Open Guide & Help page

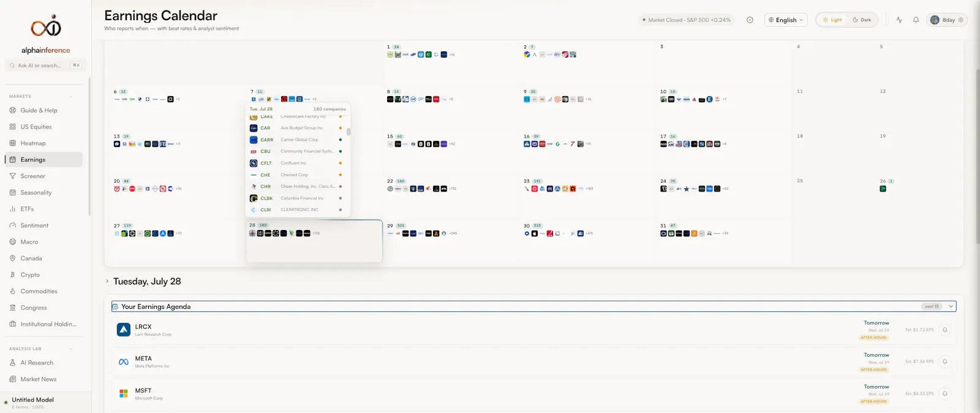pyautogui.click(x=43, y=111)
